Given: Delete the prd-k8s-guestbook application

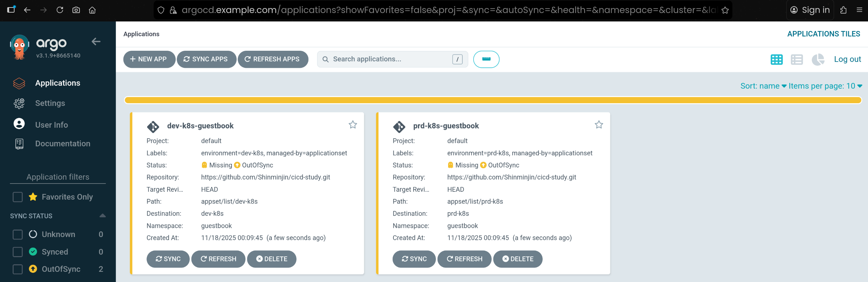Looking at the screenshot, I should [x=517, y=259].
